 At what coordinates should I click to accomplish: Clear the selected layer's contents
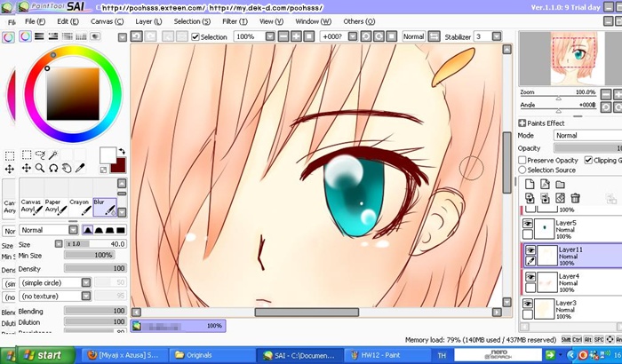(x=560, y=198)
